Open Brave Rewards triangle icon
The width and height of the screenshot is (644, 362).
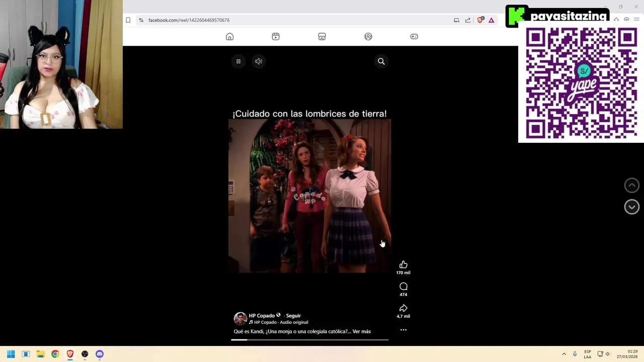[x=492, y=20]
